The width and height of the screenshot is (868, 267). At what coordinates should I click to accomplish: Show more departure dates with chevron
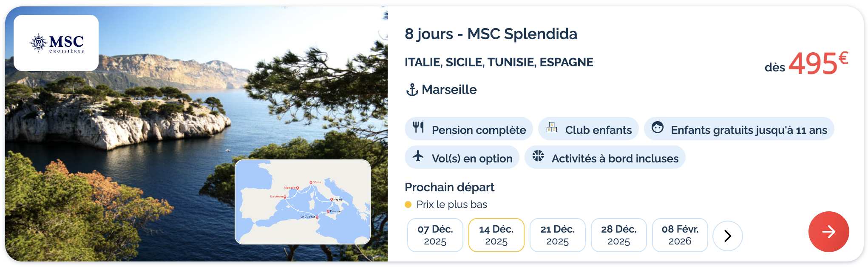tap(727, 236)
